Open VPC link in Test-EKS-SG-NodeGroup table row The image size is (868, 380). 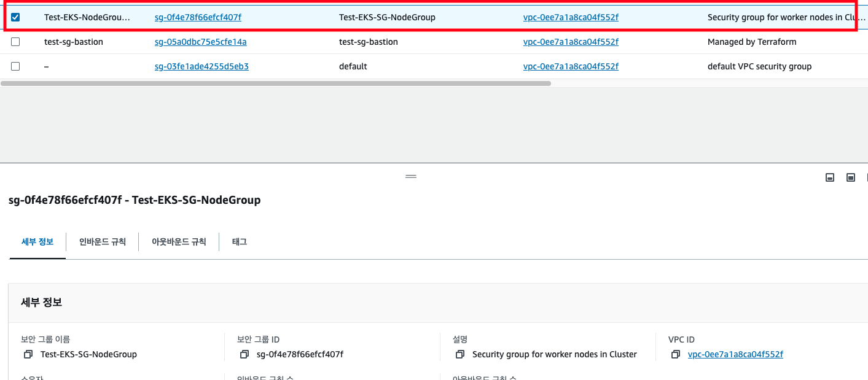[x=571, y=17]
